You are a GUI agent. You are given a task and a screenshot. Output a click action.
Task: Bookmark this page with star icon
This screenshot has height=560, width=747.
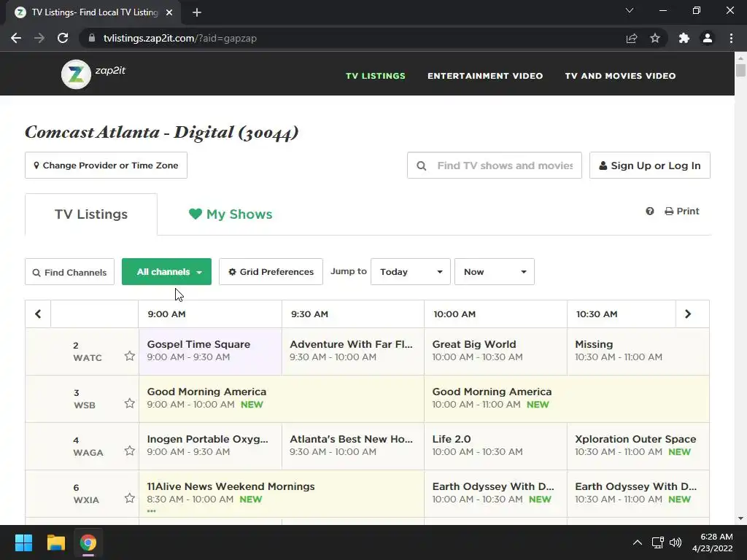pyautogui.click(x=655, y=38)
